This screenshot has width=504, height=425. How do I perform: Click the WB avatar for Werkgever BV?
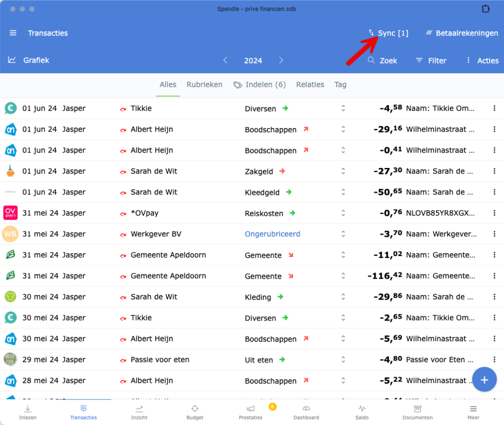(x=10, y=234)
